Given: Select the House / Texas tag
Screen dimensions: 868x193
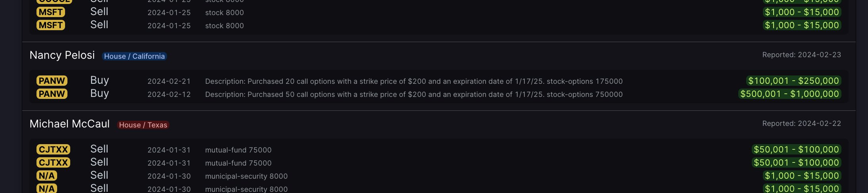Looking at the screenshot, I should pos(143,125).
